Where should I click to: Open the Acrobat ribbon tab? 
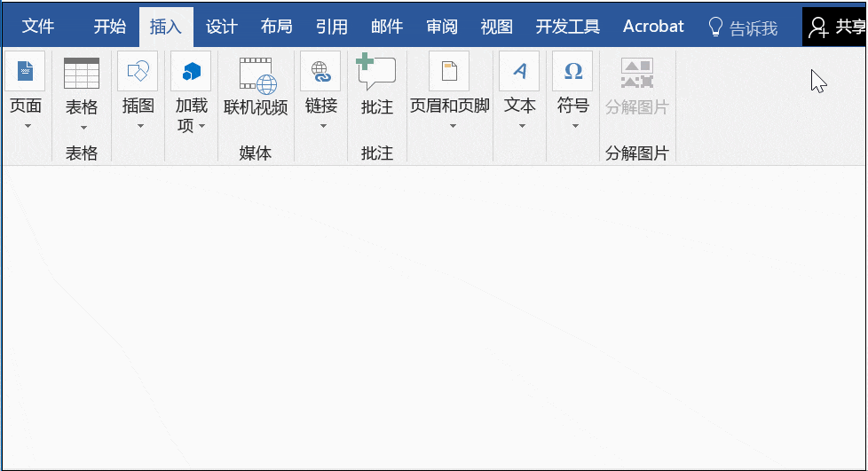(653, 27)
